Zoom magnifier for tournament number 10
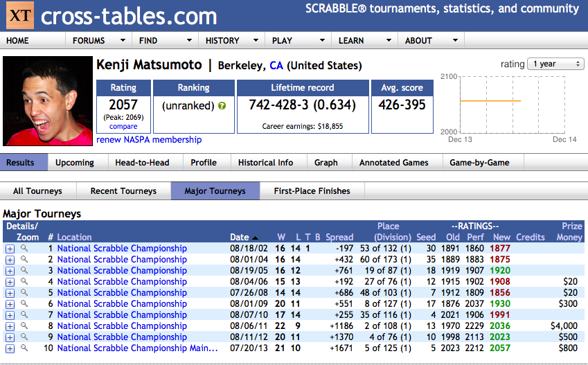Screen dimensions: 588x365 tap(24, 348)
